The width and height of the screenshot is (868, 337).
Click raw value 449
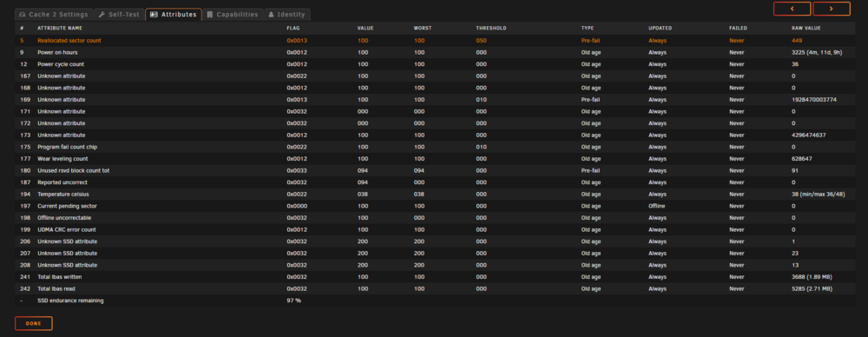[797, 41]
